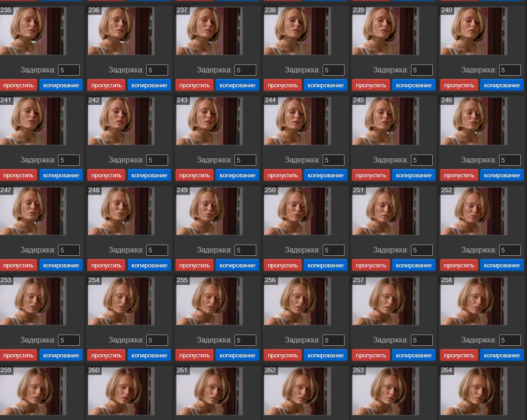Click delay field under frame 254
This screenshot has width=527, height=420.
[x=157, y=340]
